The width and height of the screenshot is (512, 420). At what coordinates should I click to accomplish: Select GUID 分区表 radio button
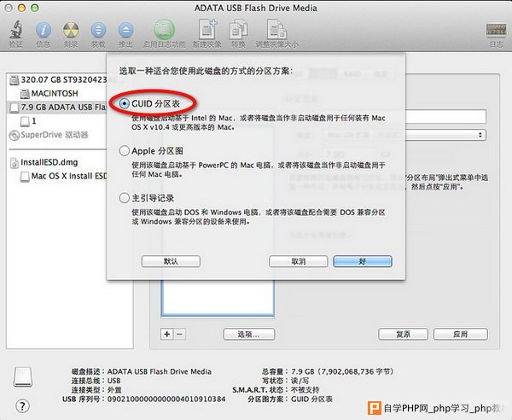point(124,104)
